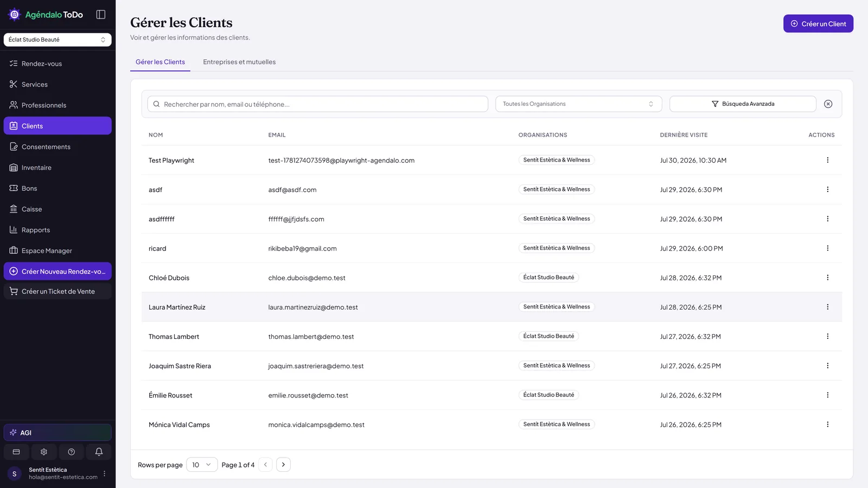Open Professionnels in sidebar
The height and width of the screenshot is (488, 868).
(x=58, y=105)
